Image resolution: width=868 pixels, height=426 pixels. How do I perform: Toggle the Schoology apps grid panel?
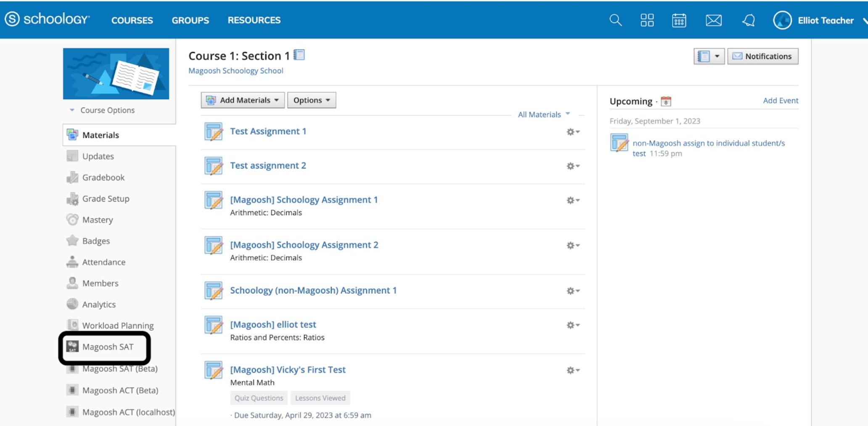647,20
